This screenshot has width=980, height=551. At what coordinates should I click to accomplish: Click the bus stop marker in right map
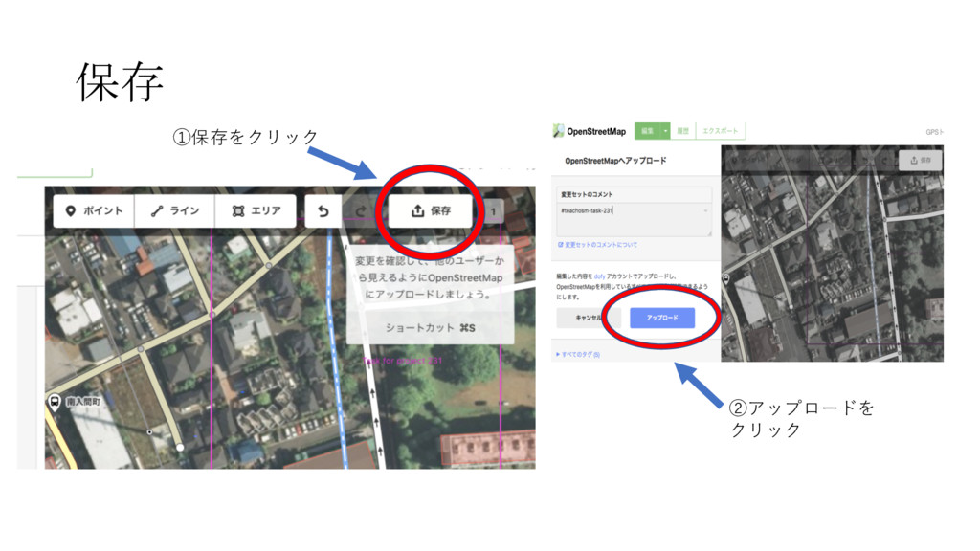pyautogui.click(x=726, y=279)
